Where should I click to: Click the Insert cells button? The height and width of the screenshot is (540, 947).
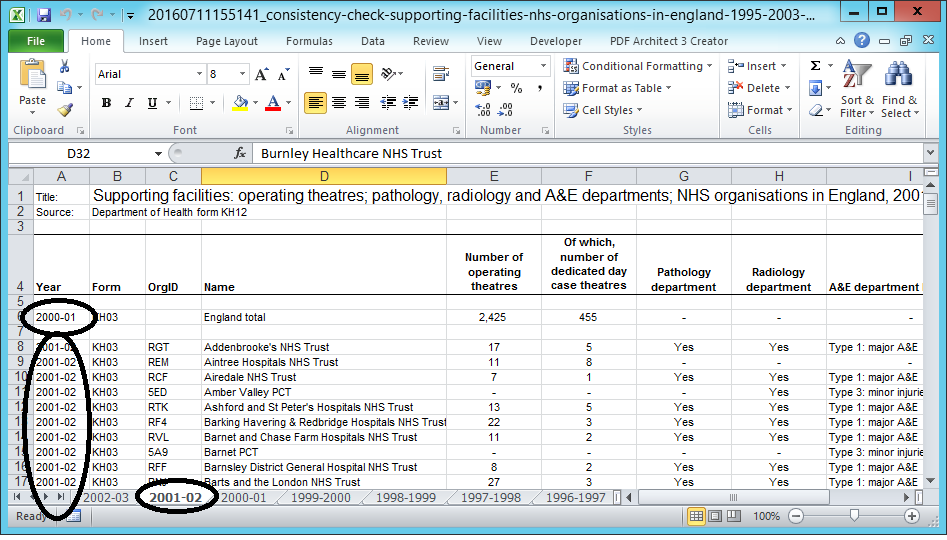point(757,66)
